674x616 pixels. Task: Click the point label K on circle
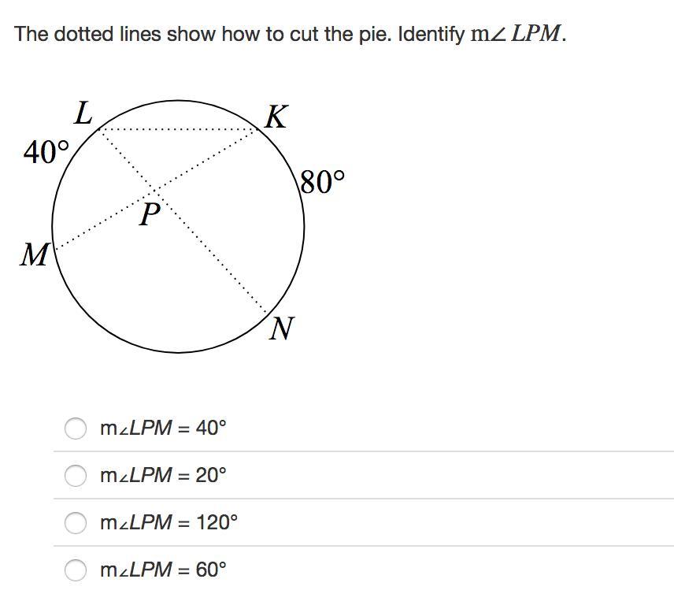[276, 117]
